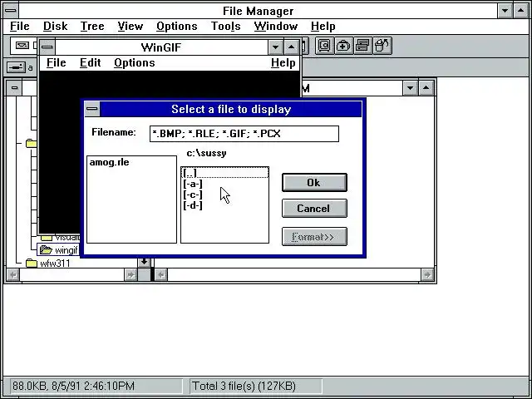Click the folder icon next to wfw311
532x399 pixels.
click(x=32, y=263)
